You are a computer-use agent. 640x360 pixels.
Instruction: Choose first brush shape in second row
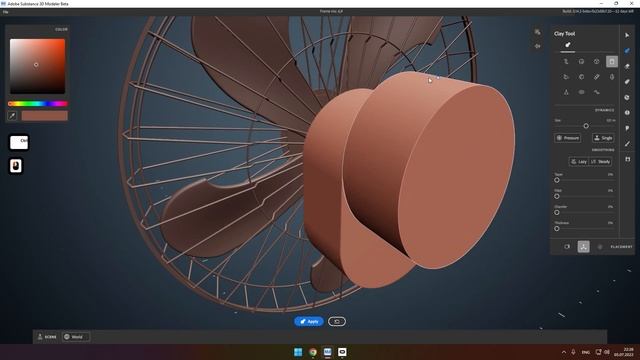pyautogui.click(x=566, y=77)
